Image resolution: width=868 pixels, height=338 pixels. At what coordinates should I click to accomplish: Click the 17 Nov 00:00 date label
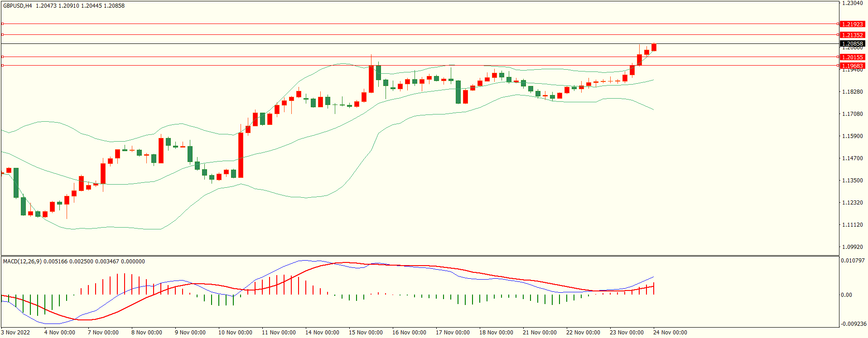point(453,333)
